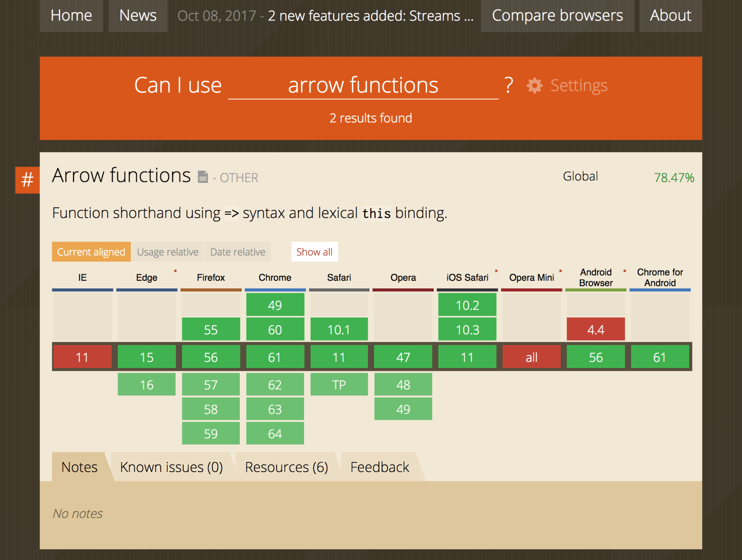Click the question mark after search field

click(x=509, y=85)
